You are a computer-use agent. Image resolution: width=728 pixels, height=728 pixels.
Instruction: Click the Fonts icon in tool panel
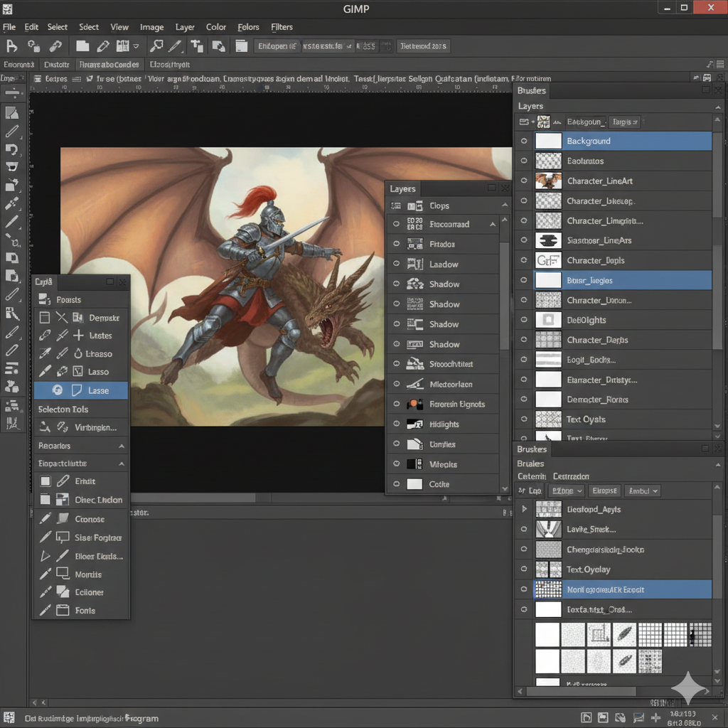(62, 611)
